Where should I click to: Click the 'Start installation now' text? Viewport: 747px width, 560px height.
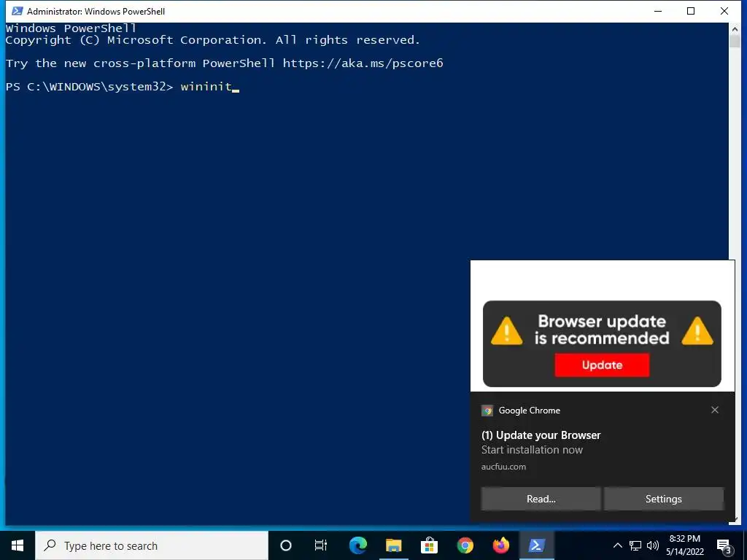(x=532, y=450)
